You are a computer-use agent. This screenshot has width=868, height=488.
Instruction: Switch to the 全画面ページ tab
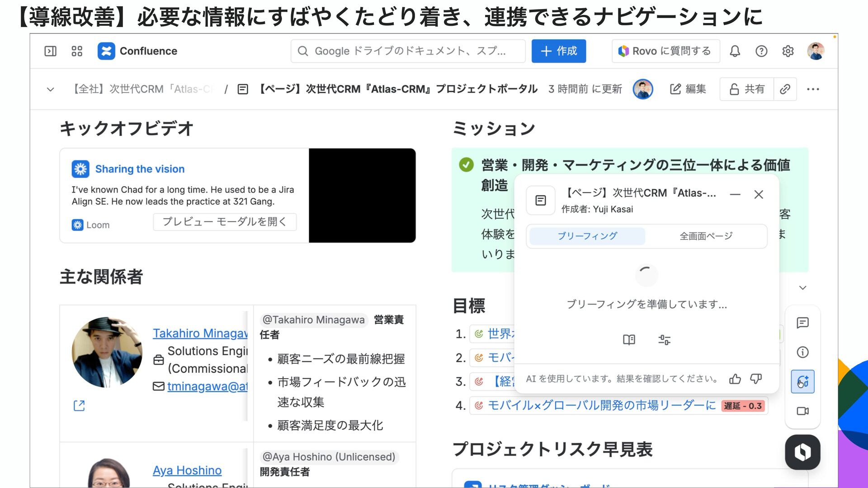(706, 236)
